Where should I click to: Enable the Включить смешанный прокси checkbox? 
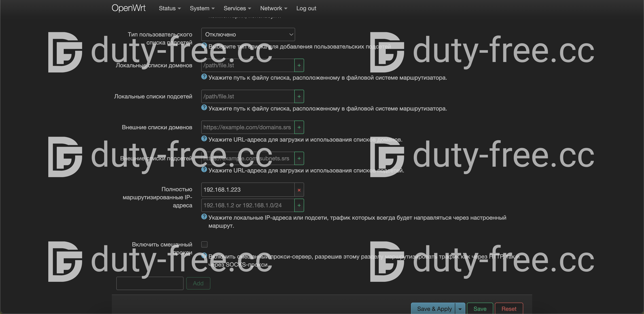pos(204,244)
